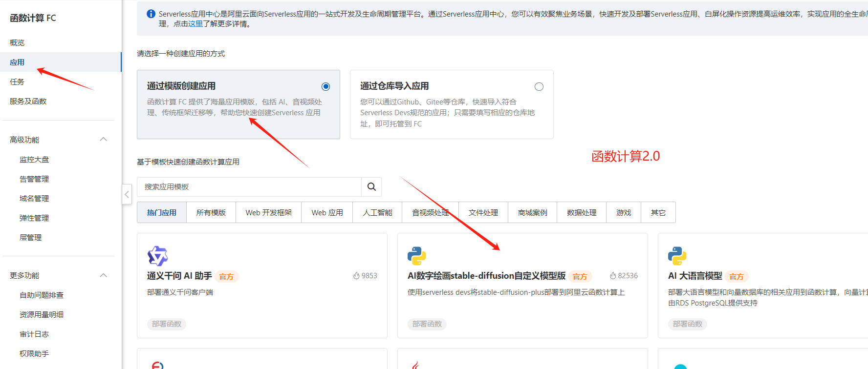This screenshot has width=868, height=369.
Task: Open the 应用 sidebar item
Action: [x=61, y=62]
